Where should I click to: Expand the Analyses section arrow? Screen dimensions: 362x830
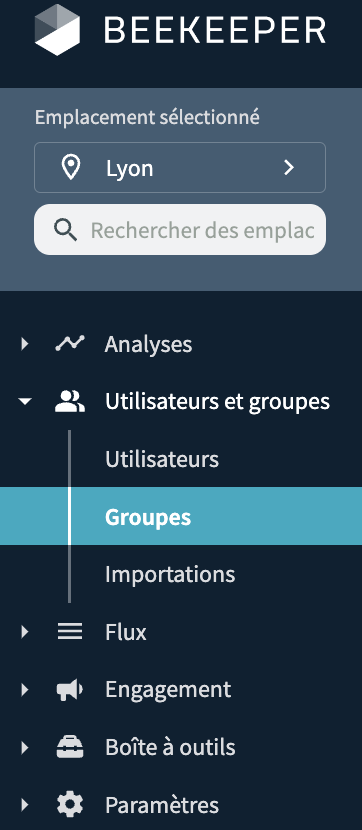(24, 344)
